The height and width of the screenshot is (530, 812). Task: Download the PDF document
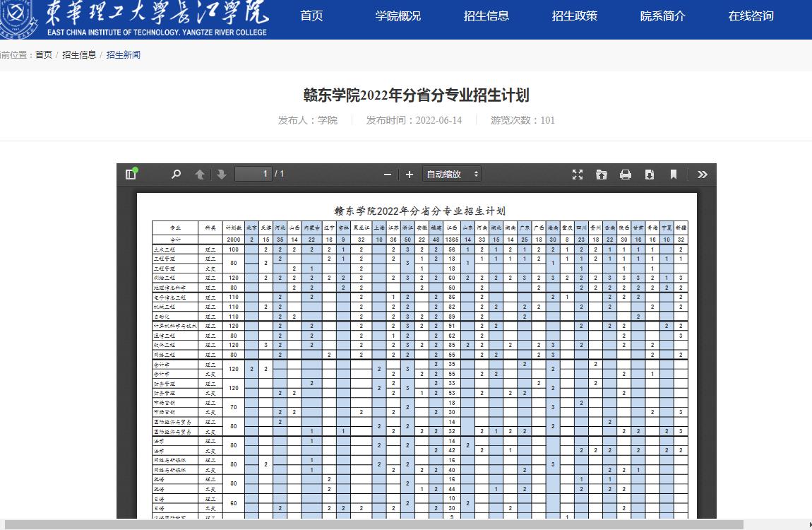[x=650, y=175]
